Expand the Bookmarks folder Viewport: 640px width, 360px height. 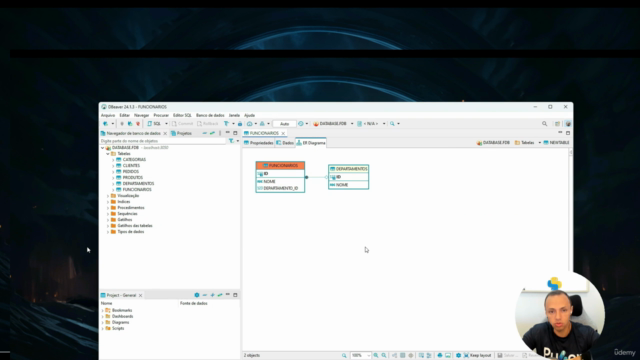click(x=103, y=311)
